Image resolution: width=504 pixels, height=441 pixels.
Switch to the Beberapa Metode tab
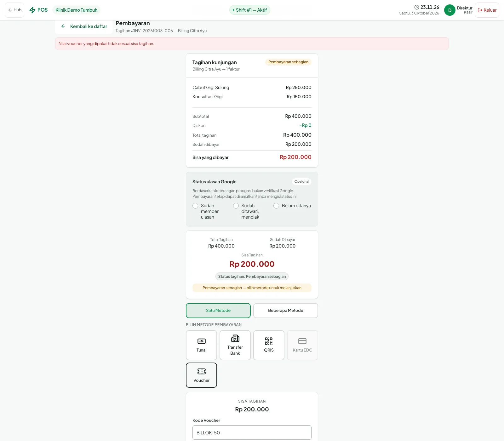(x=286, y=311)
